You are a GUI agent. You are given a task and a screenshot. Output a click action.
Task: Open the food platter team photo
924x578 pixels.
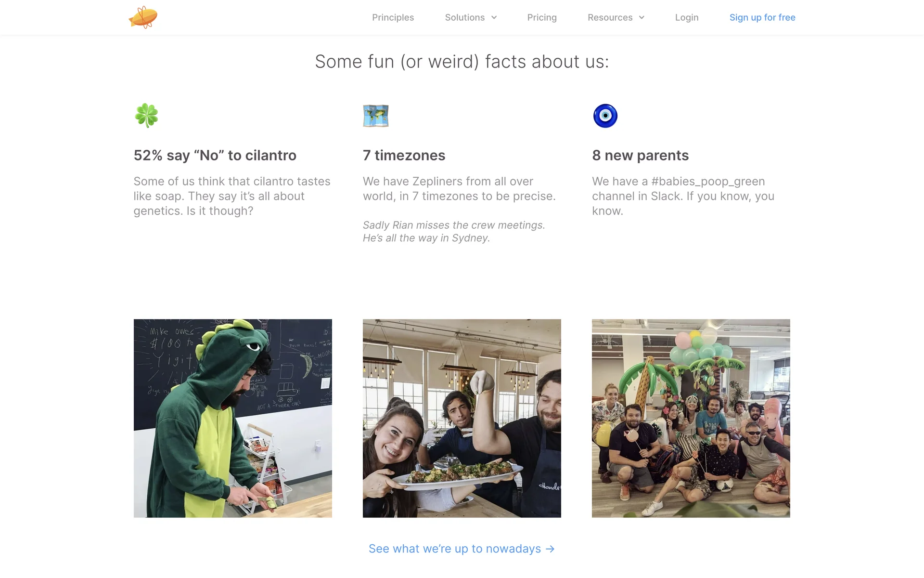pos(462,418)
